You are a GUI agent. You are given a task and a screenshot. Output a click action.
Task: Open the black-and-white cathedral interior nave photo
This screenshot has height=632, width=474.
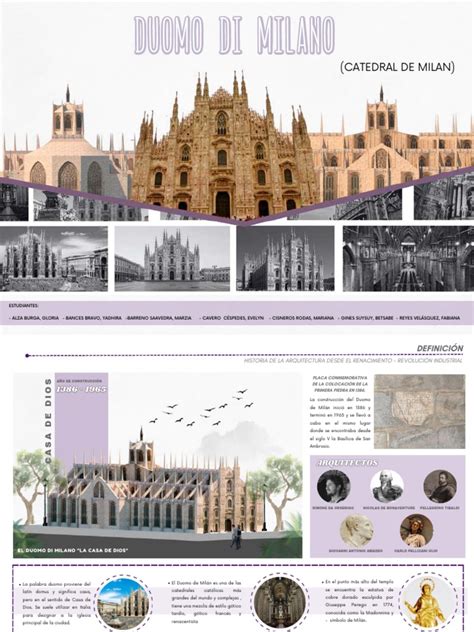click(408, 258)
